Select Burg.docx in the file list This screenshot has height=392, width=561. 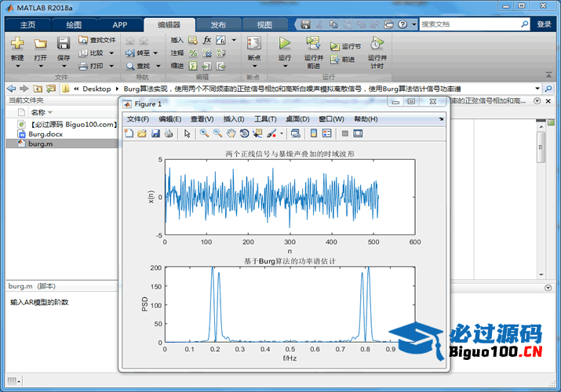(42, 134)
